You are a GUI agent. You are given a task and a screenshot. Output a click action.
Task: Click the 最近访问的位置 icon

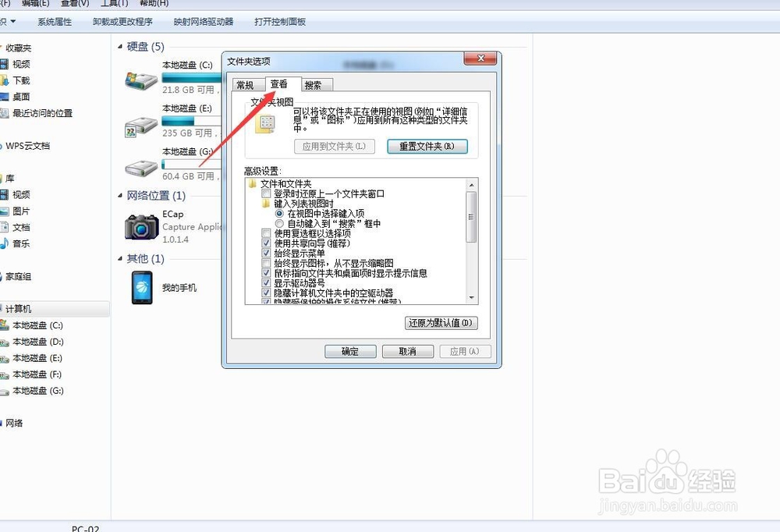click(4, 113)
